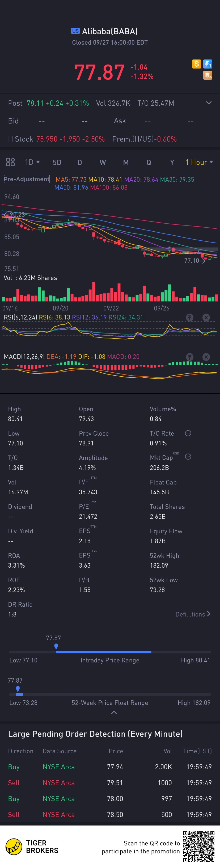
Task: Tap the blue lightning bolt icon
Action: click(208, 64)
